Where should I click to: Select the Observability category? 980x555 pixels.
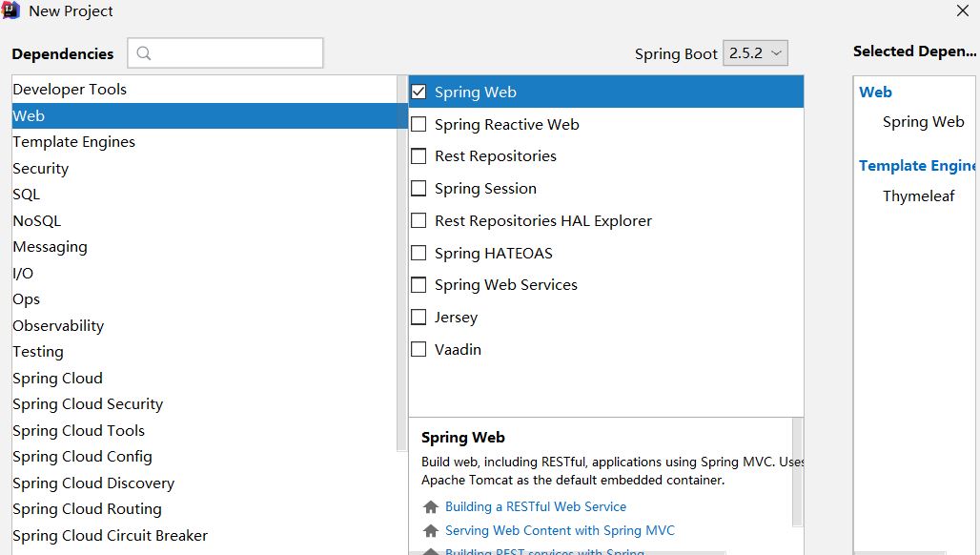pos(204,325)
